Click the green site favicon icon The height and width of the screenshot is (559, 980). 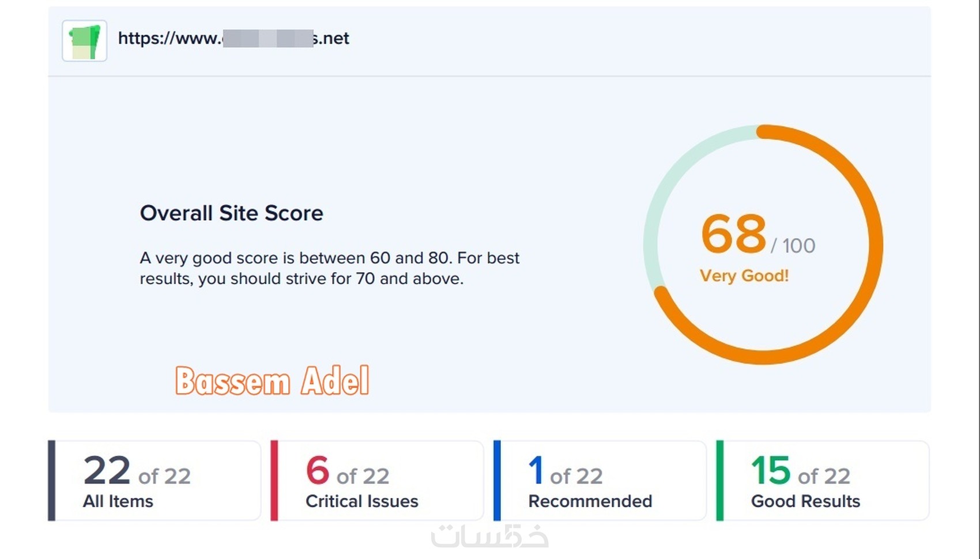pyautogui.click(x=85, y=41)
